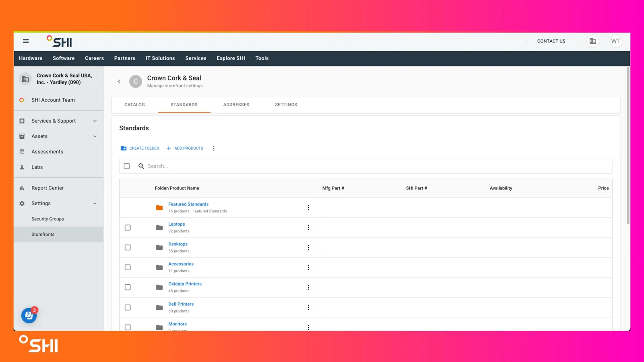This screenshot has height=362, width=644.
Task: Click the page vertical scrollbar
Action: pos(628,146)
